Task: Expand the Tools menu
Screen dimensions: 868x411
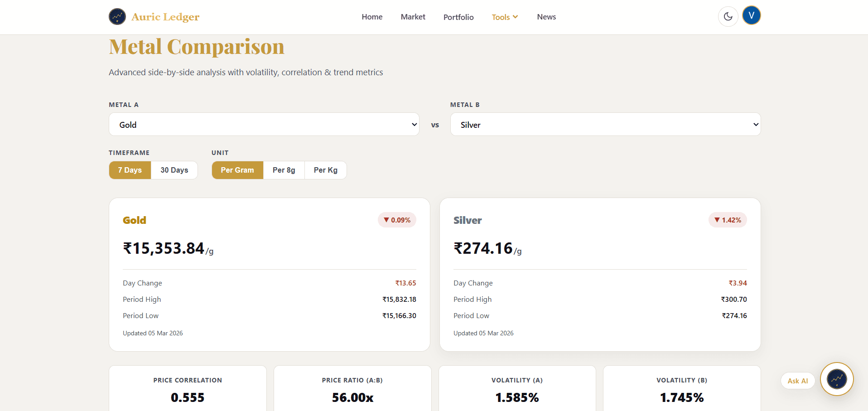Action: click(504, 17)
